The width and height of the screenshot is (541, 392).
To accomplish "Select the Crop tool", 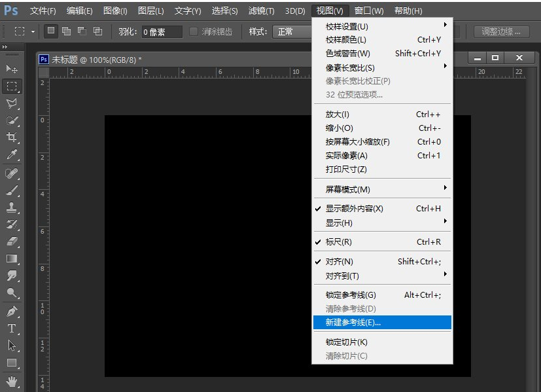I will tap(12, 137).
